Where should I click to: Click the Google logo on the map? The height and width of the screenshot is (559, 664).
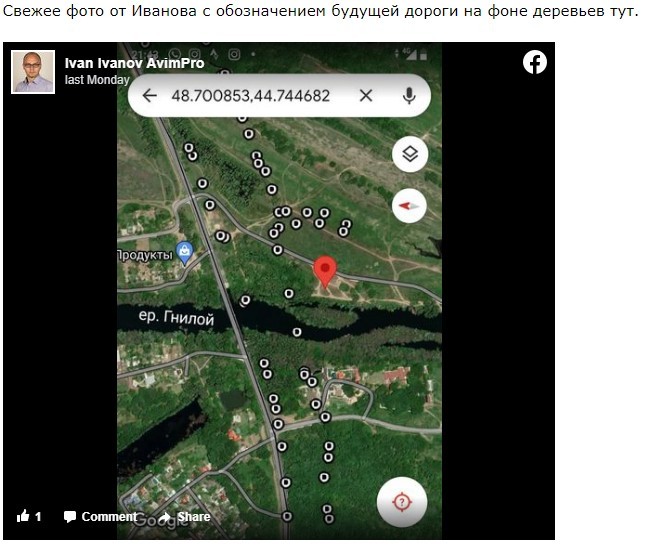[160, 520]
